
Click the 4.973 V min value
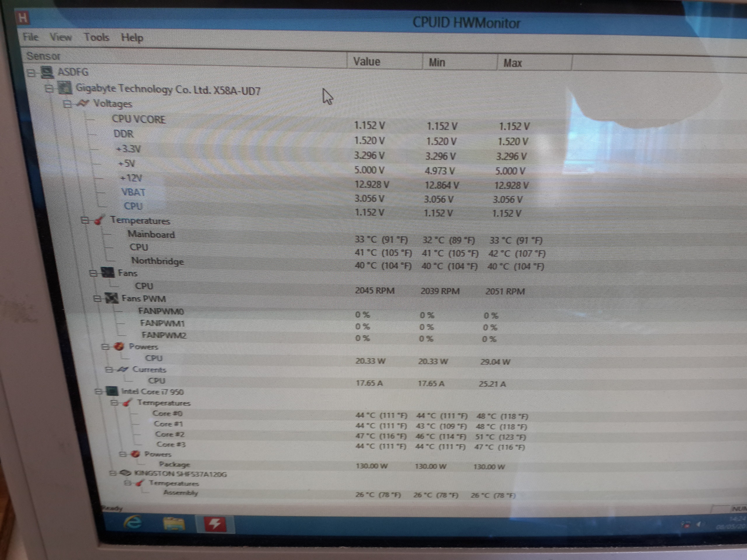click(x=439, y=171)
